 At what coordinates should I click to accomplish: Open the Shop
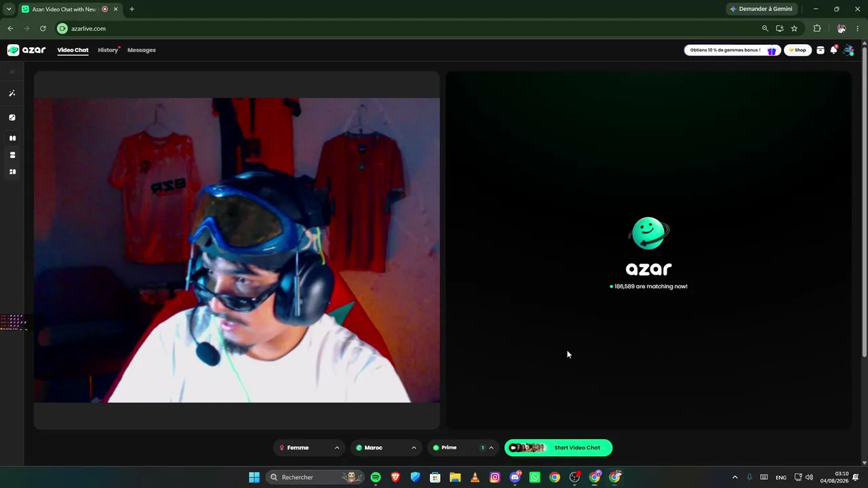797,50
